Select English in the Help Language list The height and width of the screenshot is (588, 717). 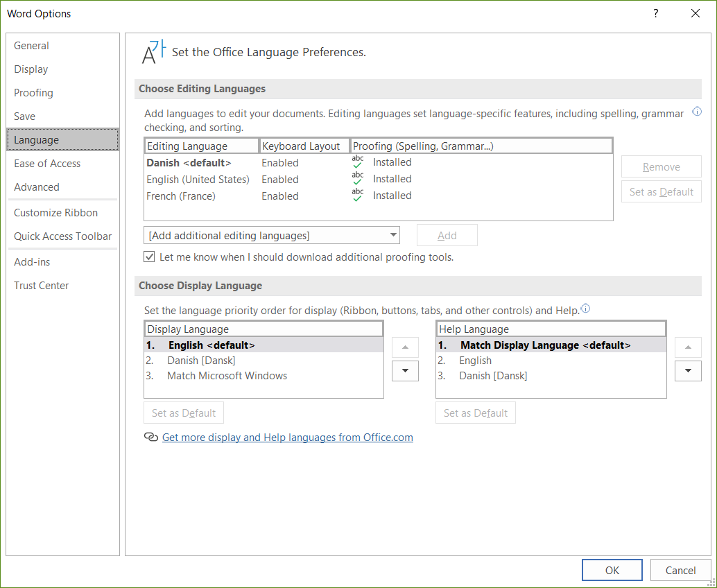pos(551,361)
